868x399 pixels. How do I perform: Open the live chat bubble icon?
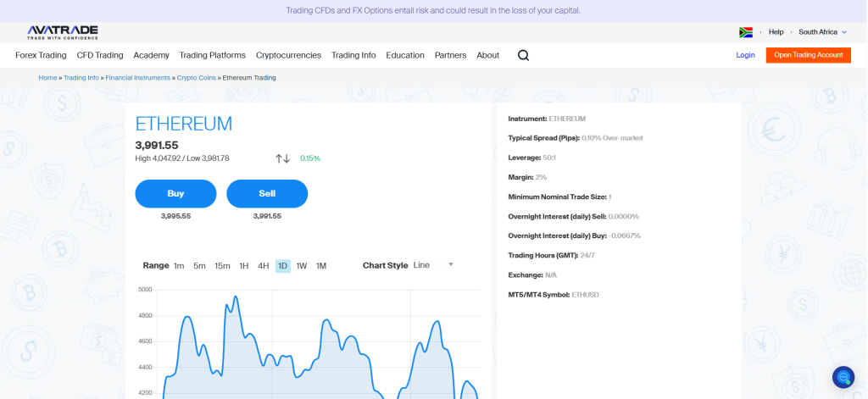[843, 378]
